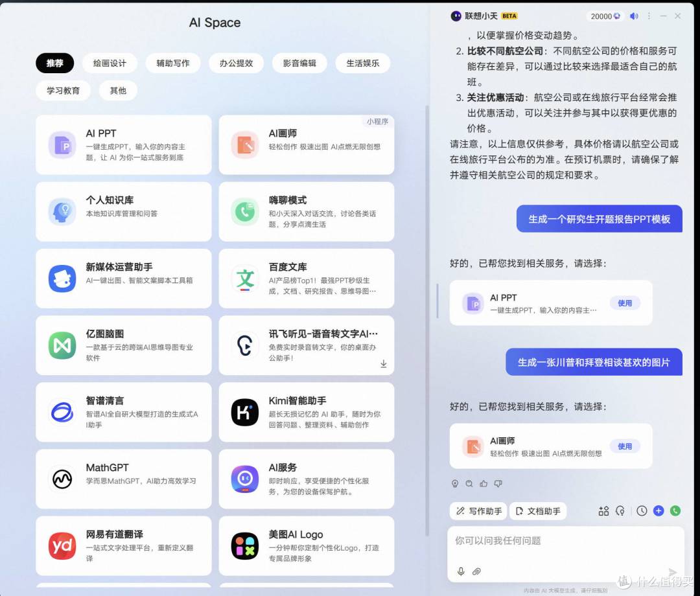
Task: Toggle the speaker sound icon
Action: click(x=634, y=16)
